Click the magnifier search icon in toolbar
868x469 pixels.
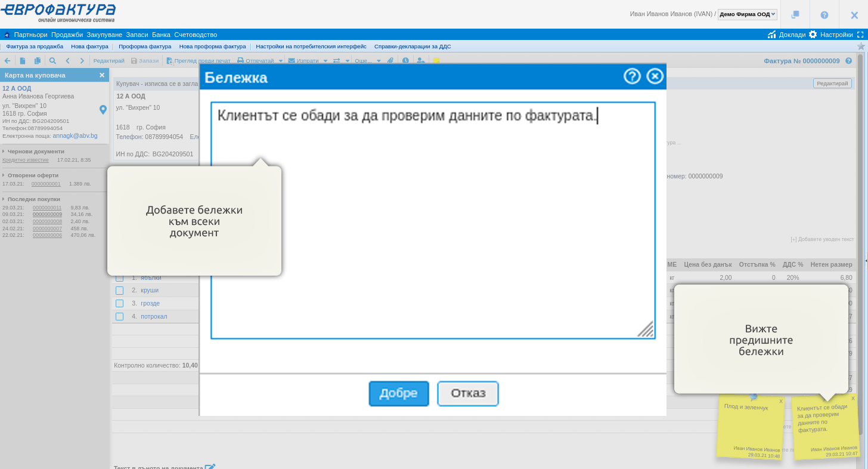click(x=52, y=61)
